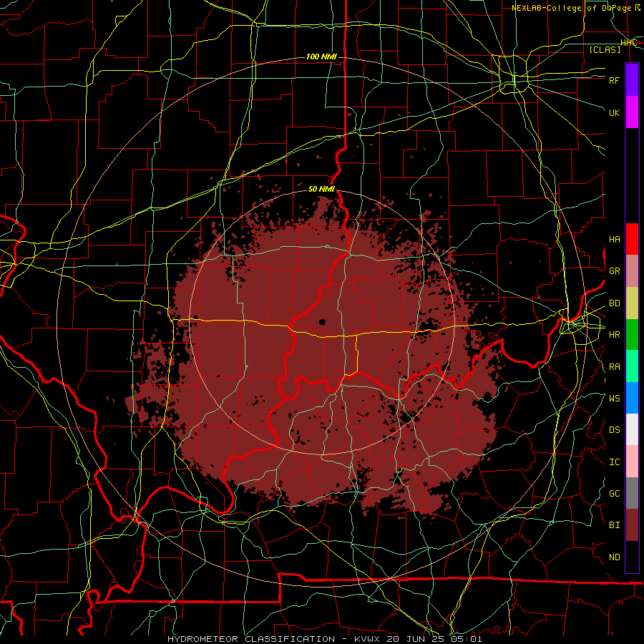
Task: Select the GR legend label
Action: point(614,271)
